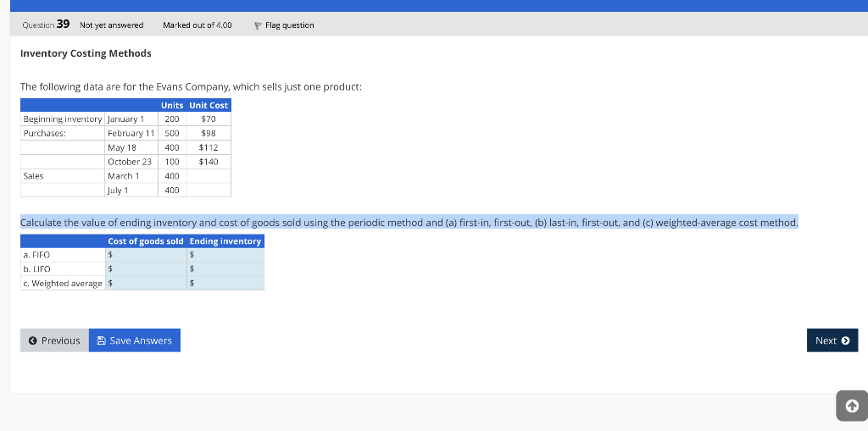Viewport: 868px width, 431px height.
Task: Click the Marked out of 4.00 text
Action: 198,25
